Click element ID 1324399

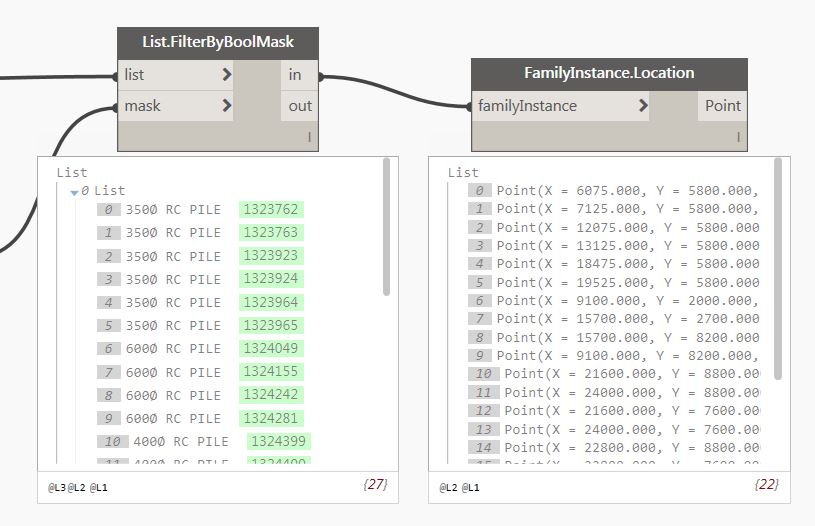[279, 441]
